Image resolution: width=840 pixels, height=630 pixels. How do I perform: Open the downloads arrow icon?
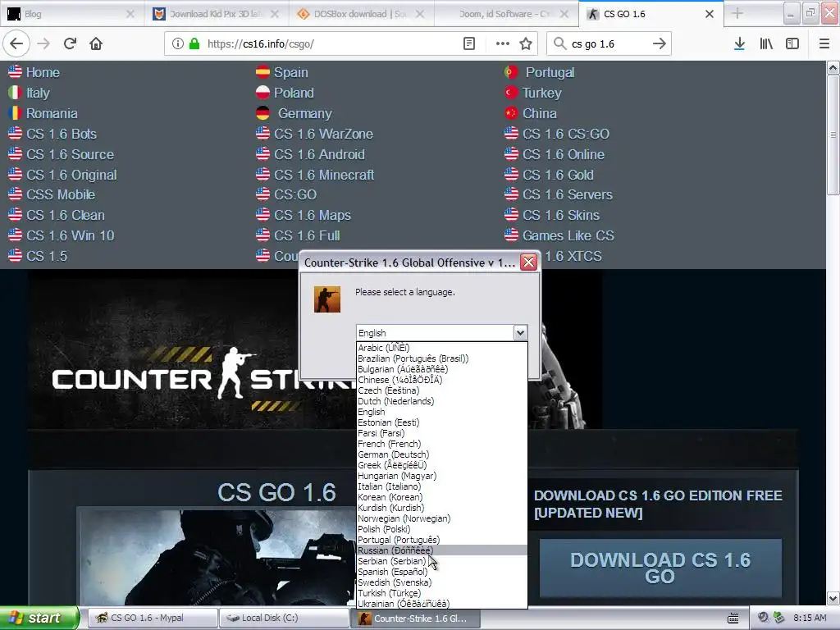(x=739, y=44)
